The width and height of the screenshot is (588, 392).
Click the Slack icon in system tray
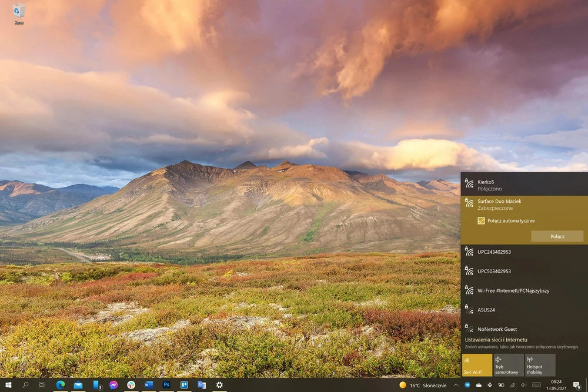coord(490,386)
